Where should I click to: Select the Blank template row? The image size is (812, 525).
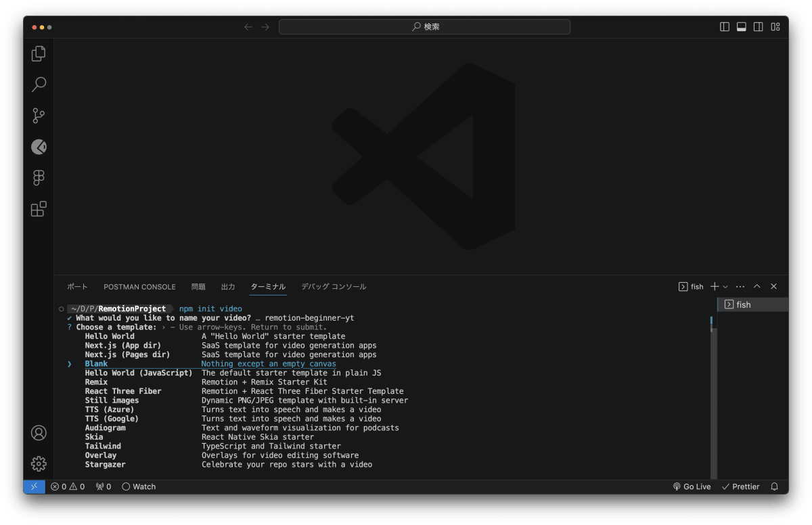pos(210,364)
